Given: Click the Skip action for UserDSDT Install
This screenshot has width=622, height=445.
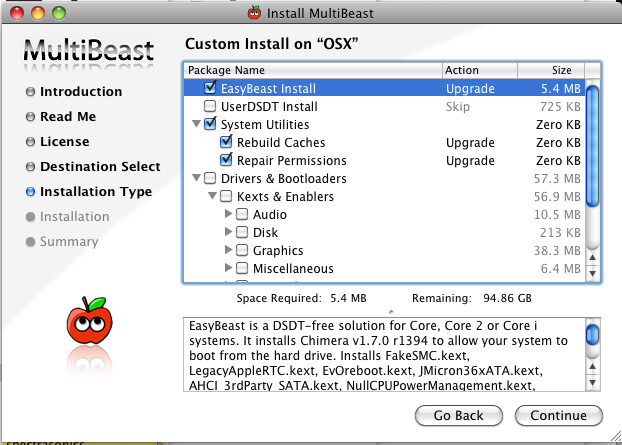Looking at the screenshot, I should click(x=458, y=107).
